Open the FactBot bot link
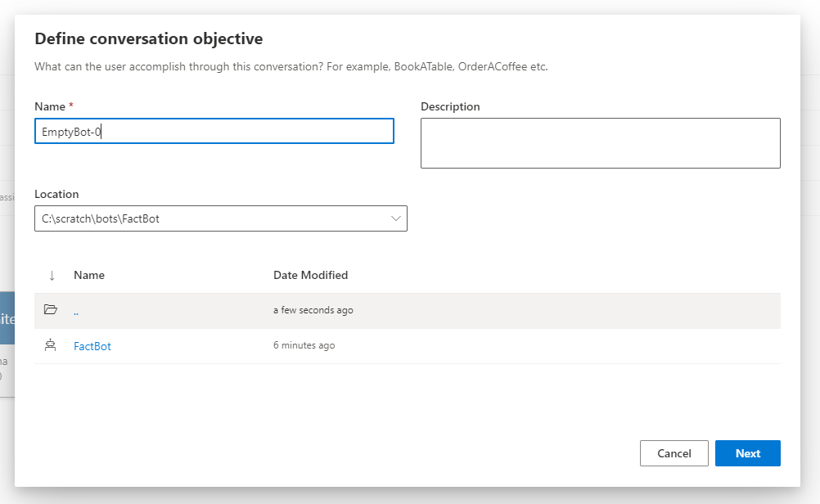Image resolution: width=820 pixels, height=504 pixels. (92, 345)
